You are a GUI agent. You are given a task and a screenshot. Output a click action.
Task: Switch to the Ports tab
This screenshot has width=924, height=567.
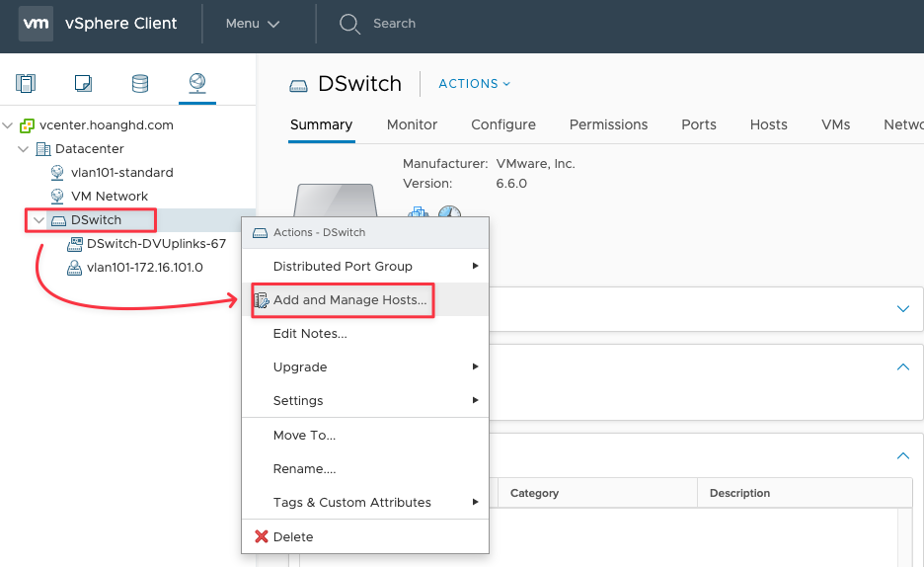[699, 124]
